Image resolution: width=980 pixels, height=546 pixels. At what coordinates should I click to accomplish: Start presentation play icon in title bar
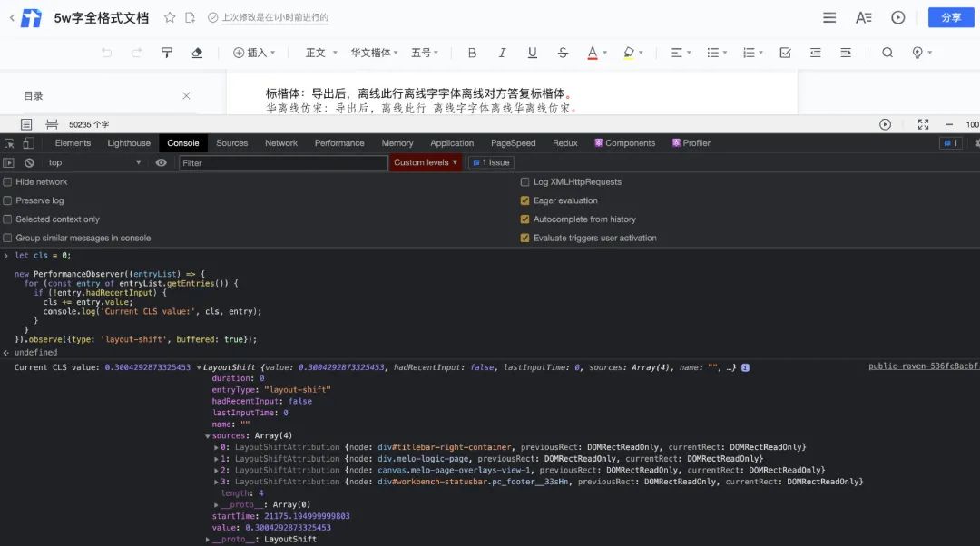coord(897,17)
